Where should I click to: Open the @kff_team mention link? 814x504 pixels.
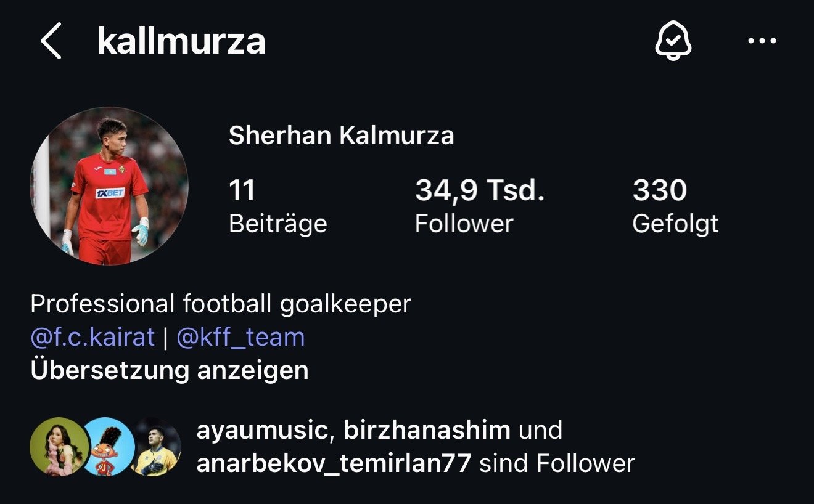click(x=240, y=337)
